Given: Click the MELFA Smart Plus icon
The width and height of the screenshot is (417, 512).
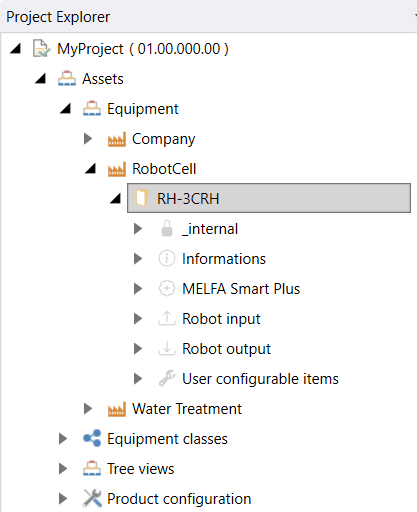Looking at the screenshot, I should click(167, 289).
